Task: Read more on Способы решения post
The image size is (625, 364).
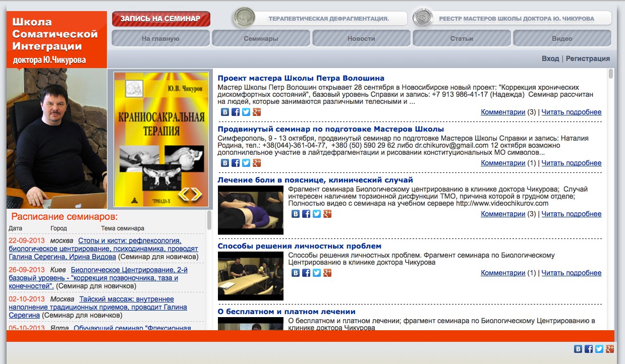Action: tap(572, 273)
